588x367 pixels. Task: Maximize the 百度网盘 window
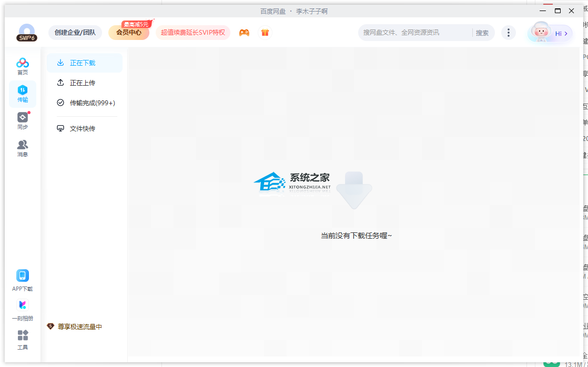(557, 11)
